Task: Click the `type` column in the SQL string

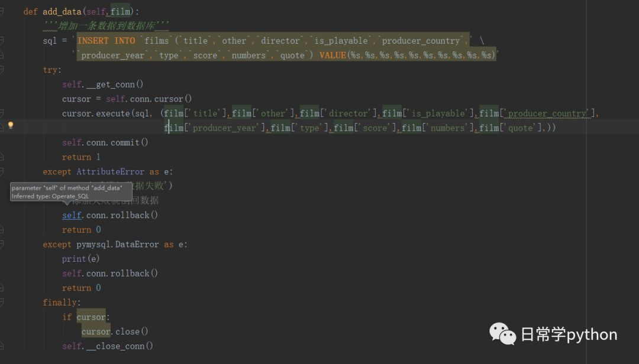Action: [169, 56]
